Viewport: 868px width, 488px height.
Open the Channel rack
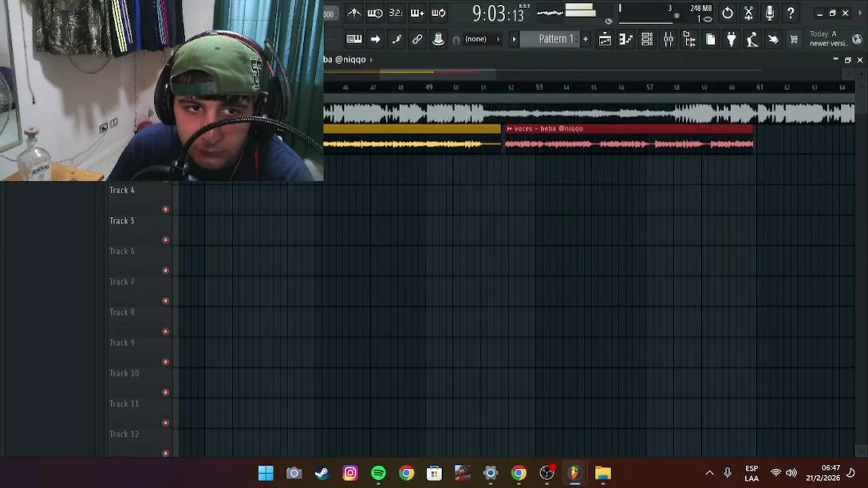(x=647, y=39)
